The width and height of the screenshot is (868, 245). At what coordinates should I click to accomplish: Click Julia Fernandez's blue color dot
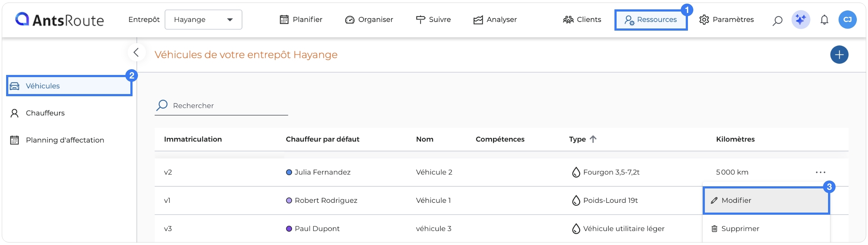click(289, 172)
